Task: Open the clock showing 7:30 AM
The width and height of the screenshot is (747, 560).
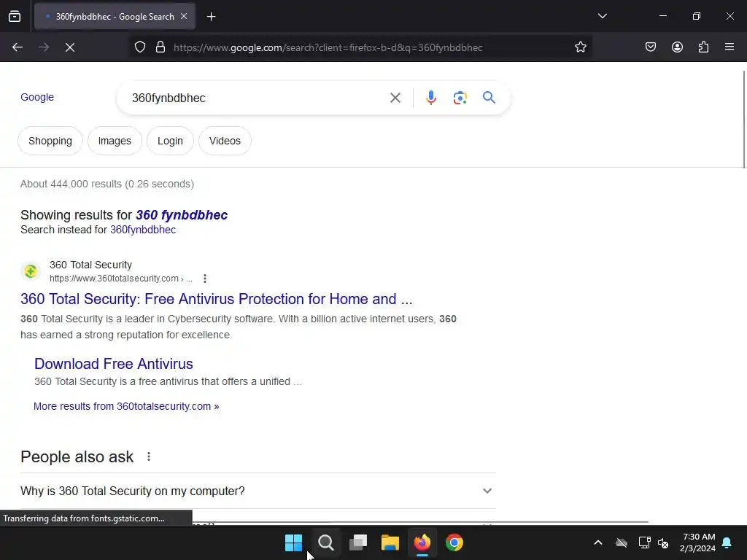Action: (x=698, y=542)
